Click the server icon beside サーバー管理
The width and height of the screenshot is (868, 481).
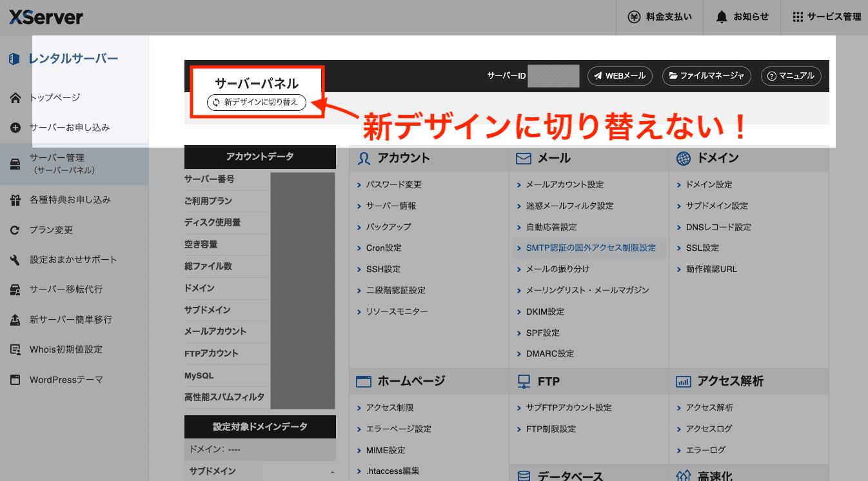click(15, 164)
